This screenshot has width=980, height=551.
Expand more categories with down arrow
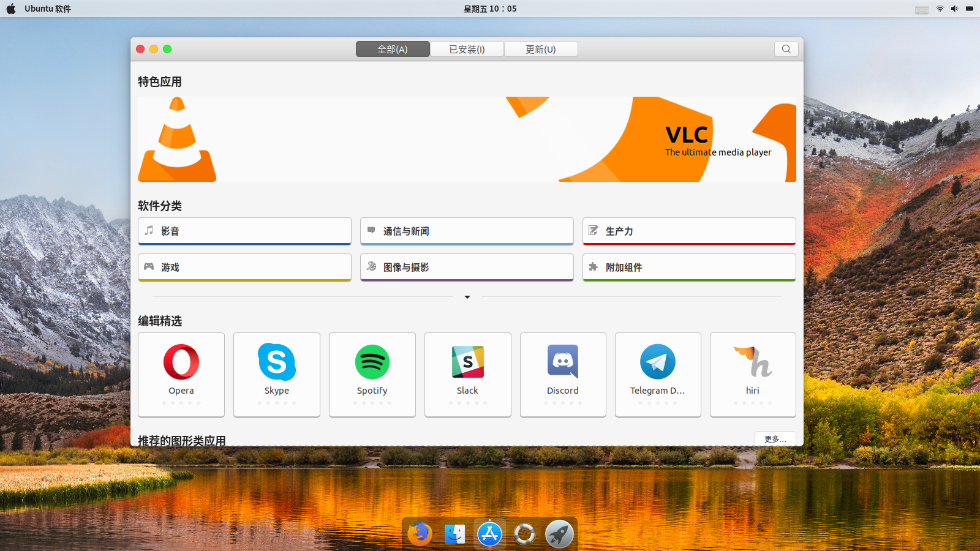click(x=467, y=297)
